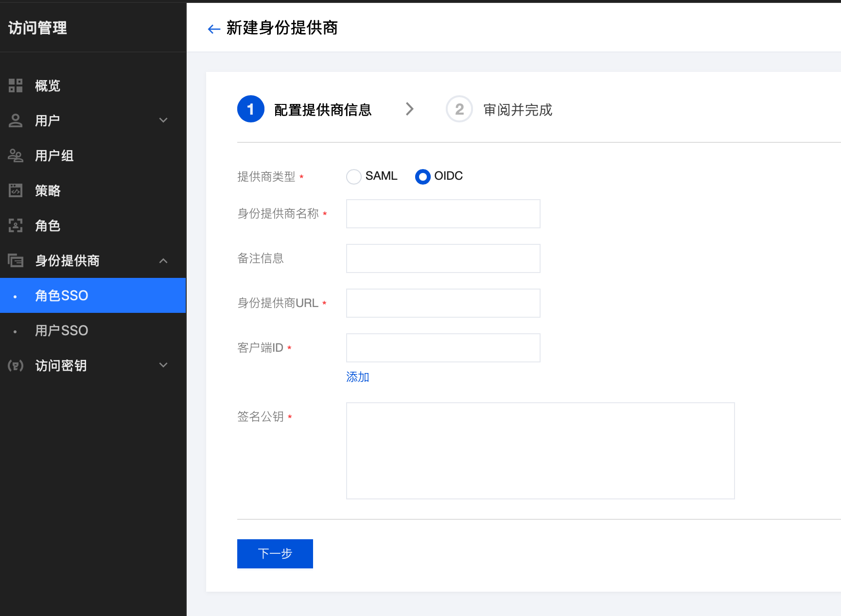841x616 pixels.
Task: Click the 新建身份提供商 page title
Action: click(x=282, y=28)
